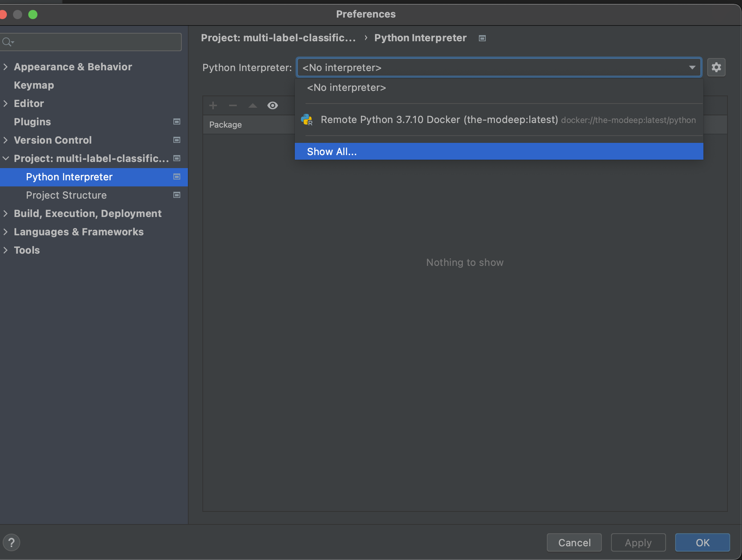Expand Build, Execution, Deployment section
Viewport: 742px width, 560px height.
6,214
